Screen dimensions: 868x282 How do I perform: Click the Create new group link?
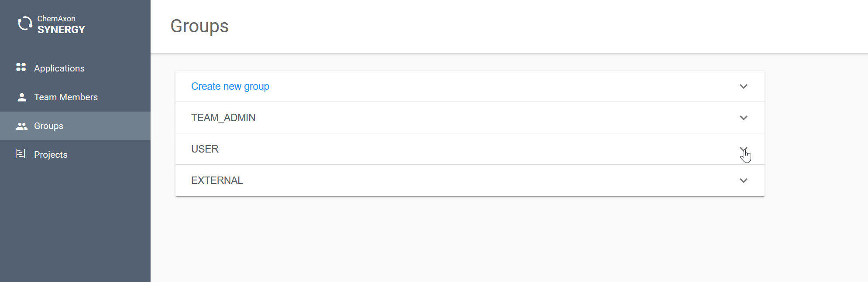click(230, 86)
